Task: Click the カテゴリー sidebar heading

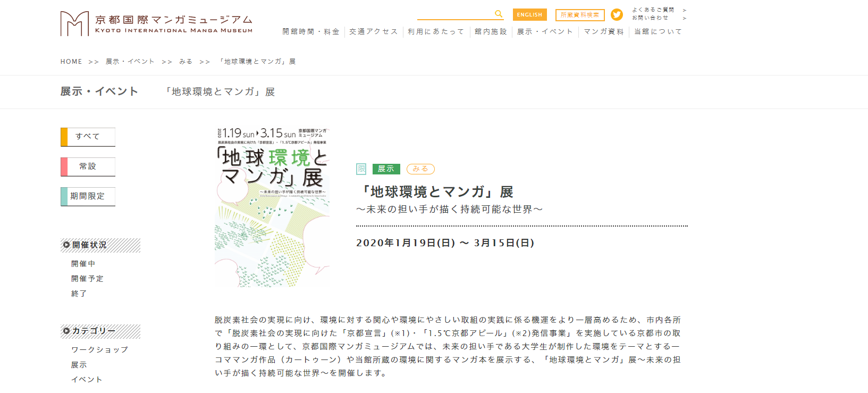Action: coord(100,331)
